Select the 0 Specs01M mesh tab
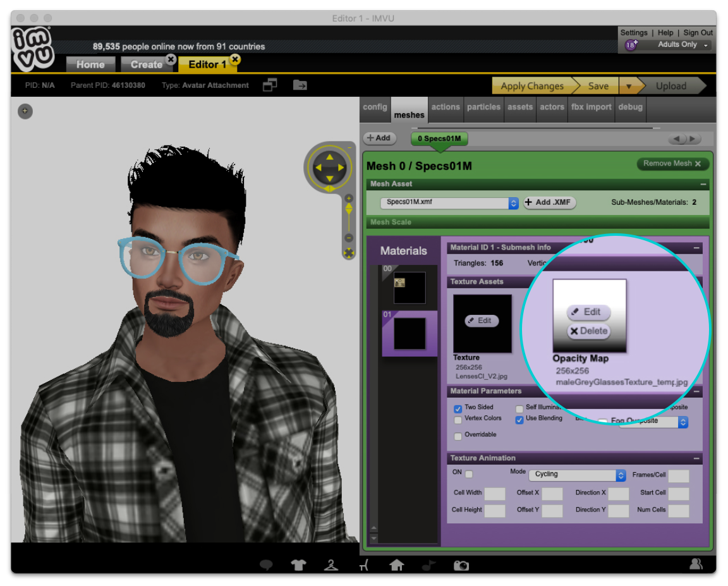The image size is (728, 586). (439, 138)
